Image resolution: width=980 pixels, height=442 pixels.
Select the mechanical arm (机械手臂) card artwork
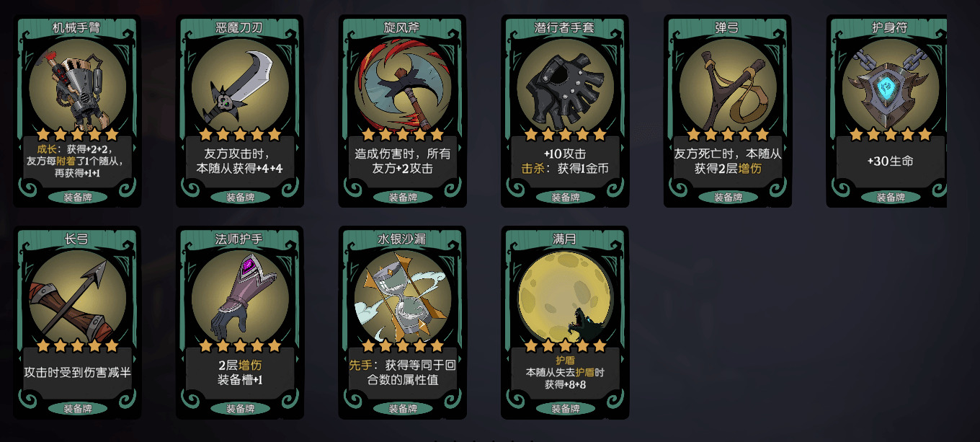click(x=77, y=86)
